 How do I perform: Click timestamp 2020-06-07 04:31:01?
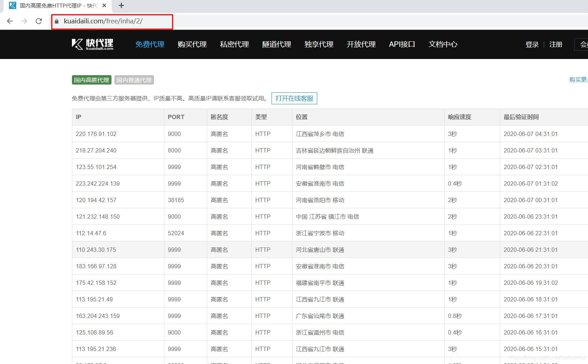(530, 134)
